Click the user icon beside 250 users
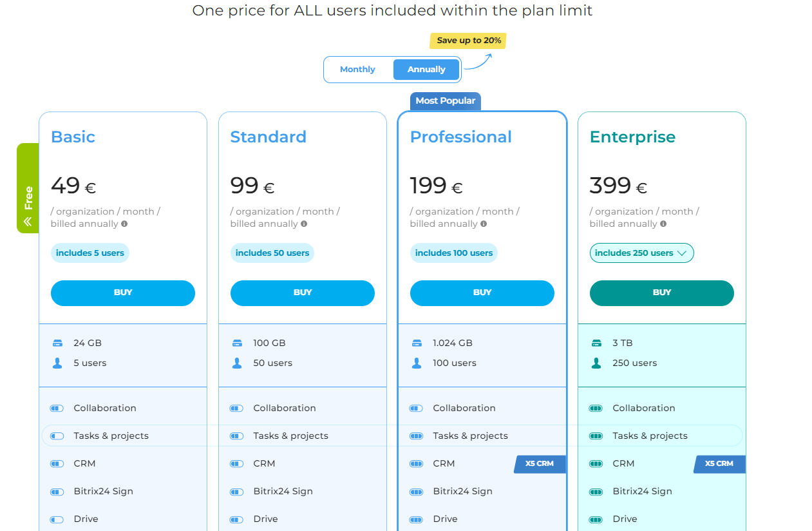The width and height of the screenshot is (812, 531). click(x=596, y=363)
